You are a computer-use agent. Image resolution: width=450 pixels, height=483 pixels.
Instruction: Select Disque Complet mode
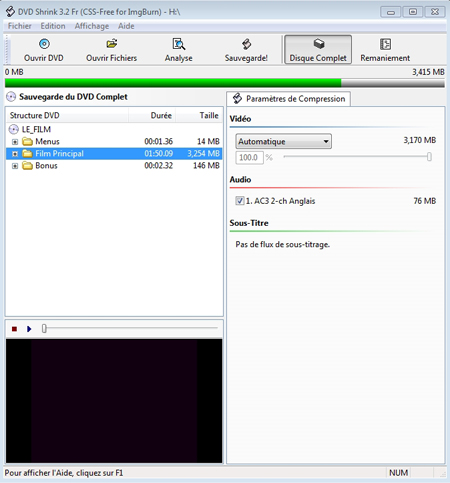318,50
